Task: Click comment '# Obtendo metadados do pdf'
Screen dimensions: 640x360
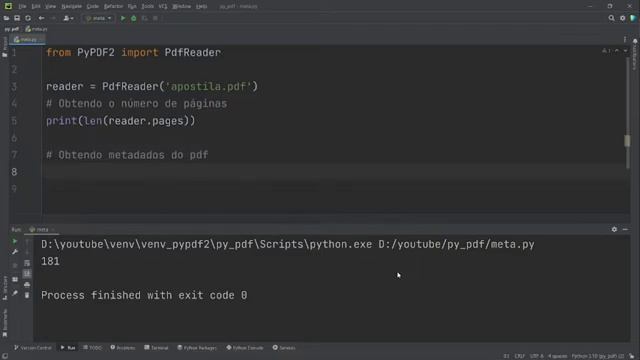Action: pos(127,155)
